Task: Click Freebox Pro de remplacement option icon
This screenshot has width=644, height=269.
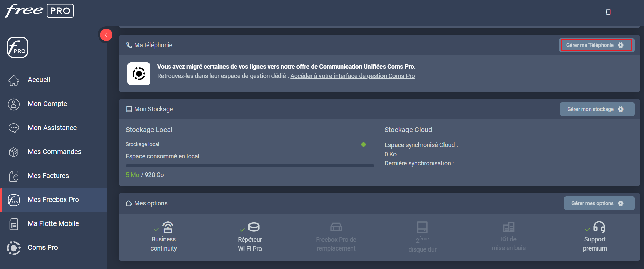Action: click(336, 227)
